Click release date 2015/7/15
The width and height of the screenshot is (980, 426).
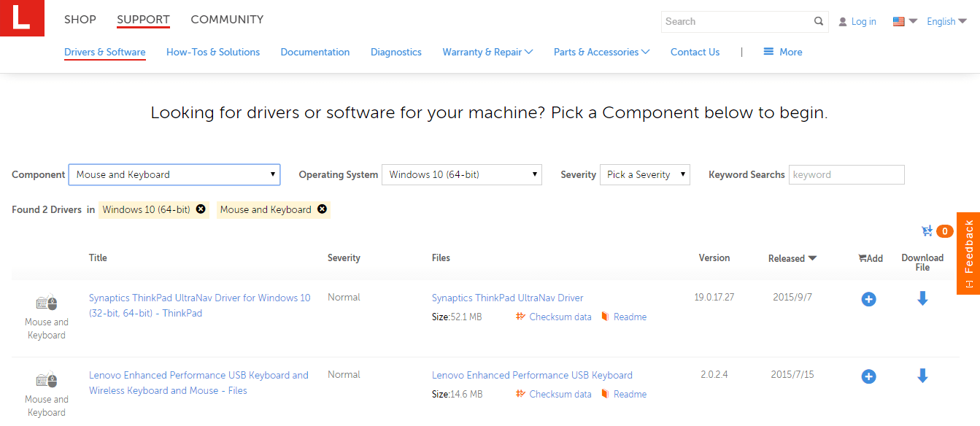pyautogui.click(x=792, y=374)
